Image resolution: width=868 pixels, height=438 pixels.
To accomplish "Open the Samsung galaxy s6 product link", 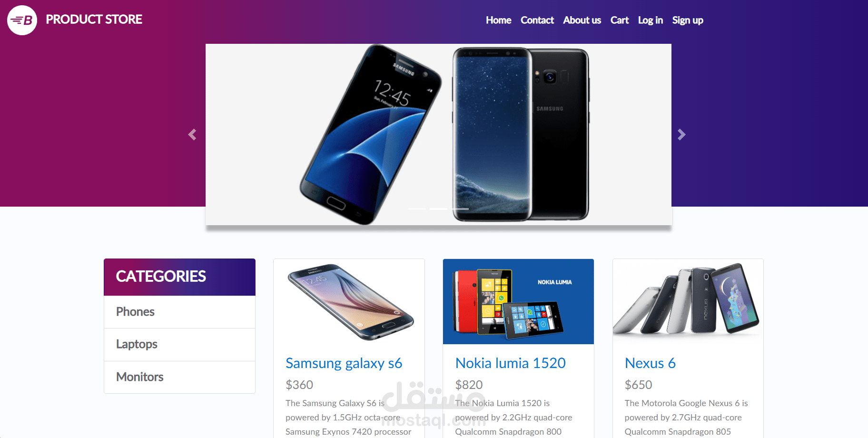I will [344, 363].
